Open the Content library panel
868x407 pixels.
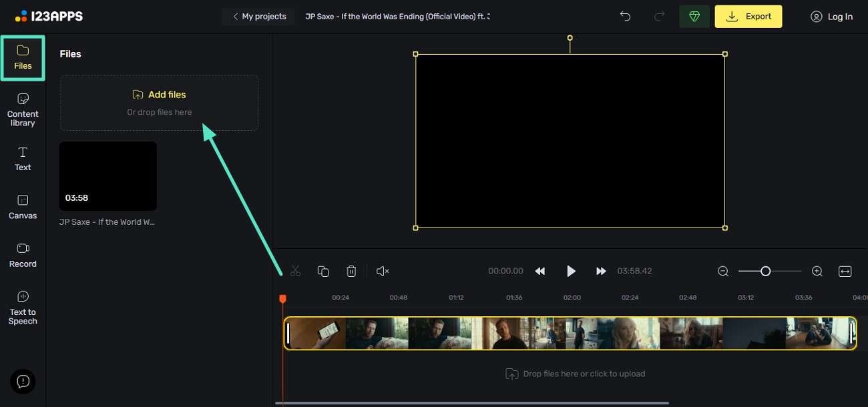tap(23, 110)
